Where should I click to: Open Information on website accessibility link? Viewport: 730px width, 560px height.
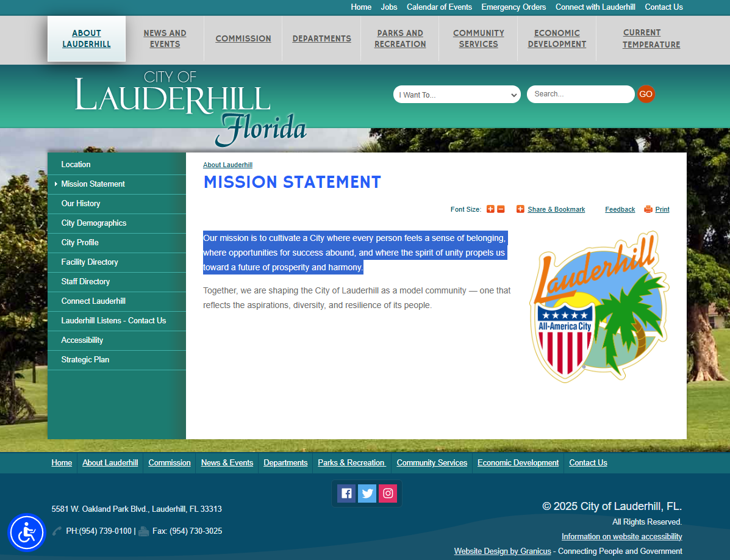[621, 537]
